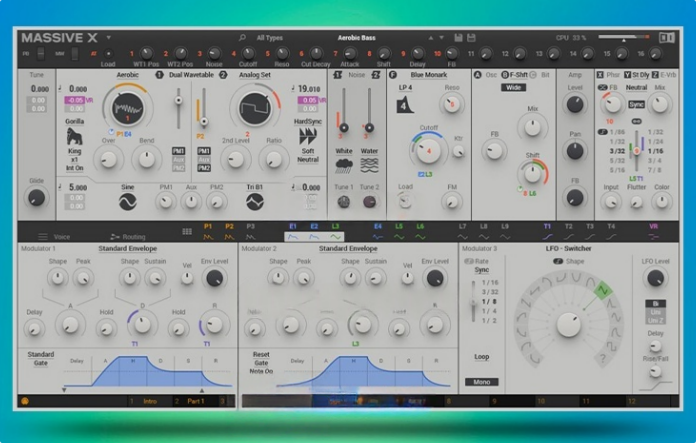The image size is (696, 443).
Task: Click the Noise 1 slot icon
Action: [337, 75]
